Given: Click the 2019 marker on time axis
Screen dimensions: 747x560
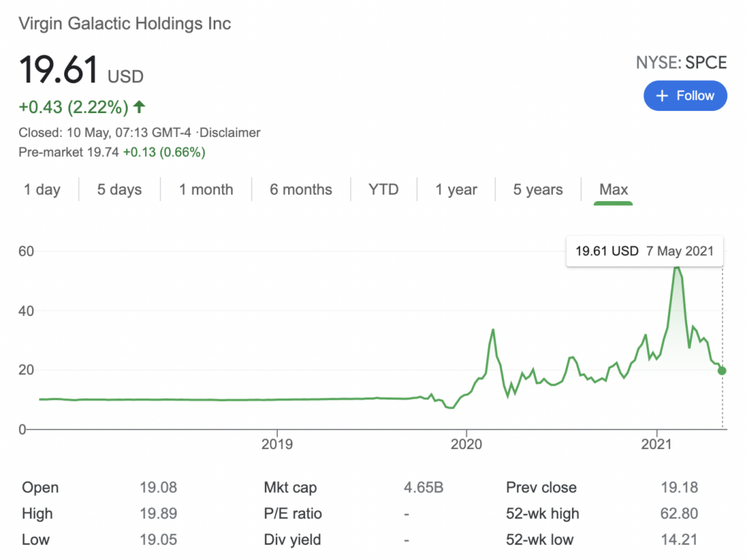Looking at the screenshot, I should point(276,444).
